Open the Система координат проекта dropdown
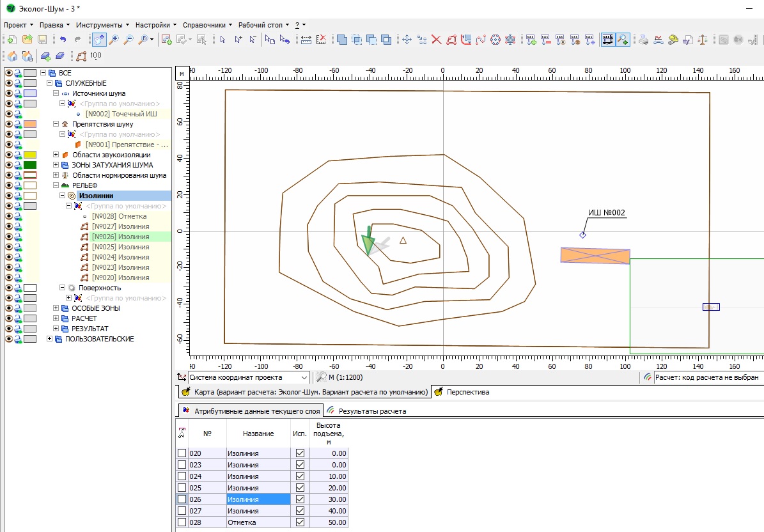The width and height of the screenshot is (764, 532). click(304, 377)
